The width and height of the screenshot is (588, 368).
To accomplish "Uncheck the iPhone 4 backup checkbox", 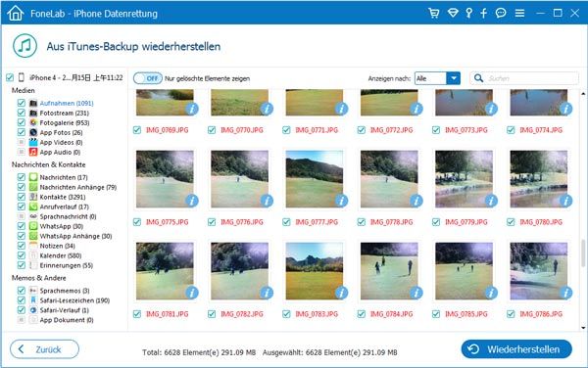I will (10, 77).
